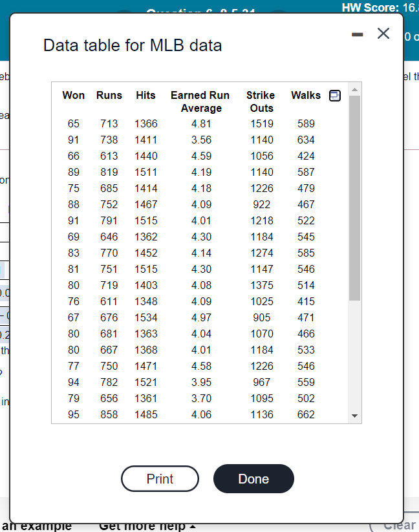Select the ERA value 3.56
The width and height of the screenshot is (419, 532).
point(201,140)
